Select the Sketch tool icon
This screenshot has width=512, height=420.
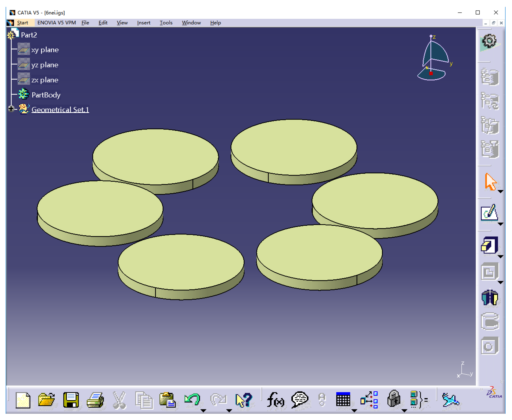(489, 213)
